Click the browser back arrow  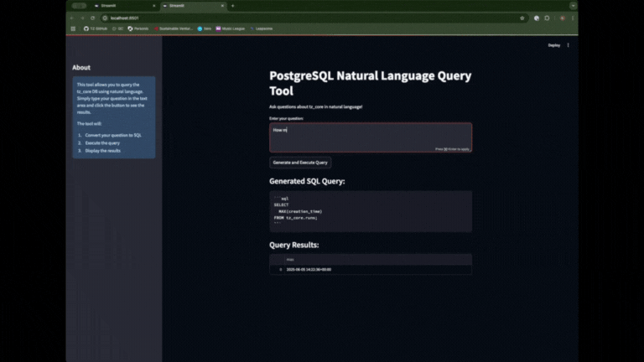[72, 18]
